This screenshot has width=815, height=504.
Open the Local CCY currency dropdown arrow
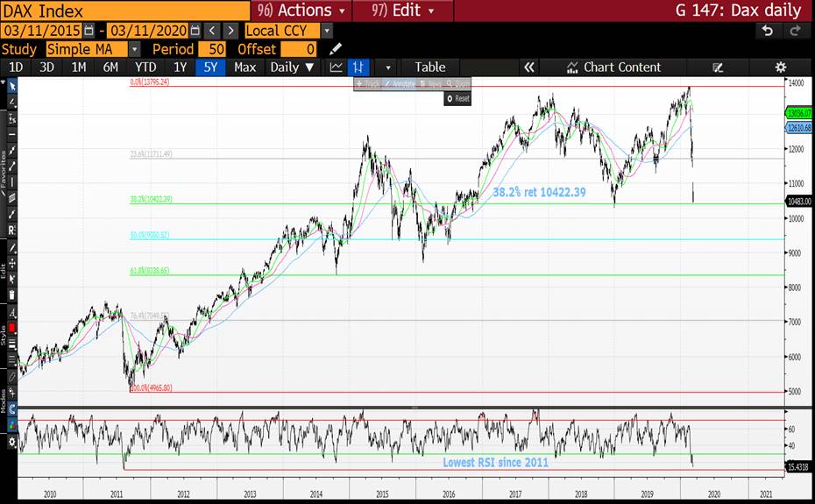(x=326, y=31)
